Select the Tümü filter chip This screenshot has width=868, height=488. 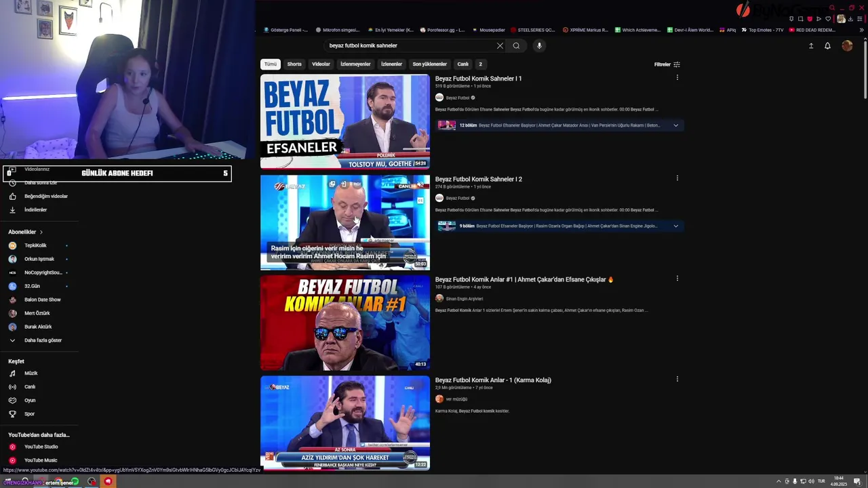pos(271,64)
